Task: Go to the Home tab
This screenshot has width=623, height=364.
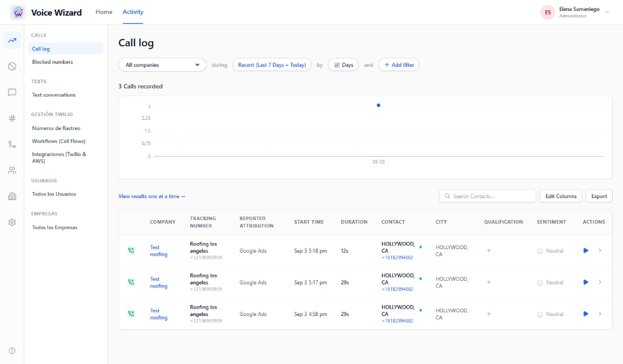Action: click(x=103, y=12)
